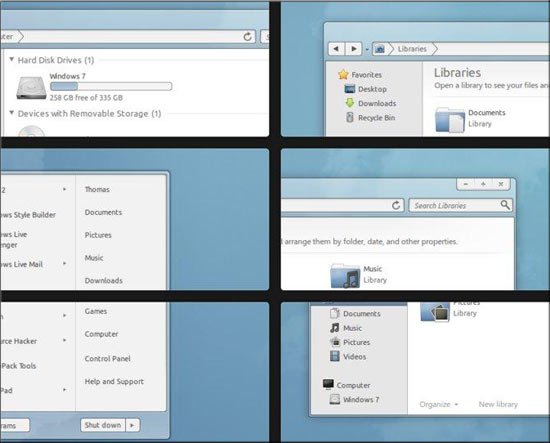Click the green Downloads arrow icon
This screenshot has height=443, width=550.
(350, 103)
